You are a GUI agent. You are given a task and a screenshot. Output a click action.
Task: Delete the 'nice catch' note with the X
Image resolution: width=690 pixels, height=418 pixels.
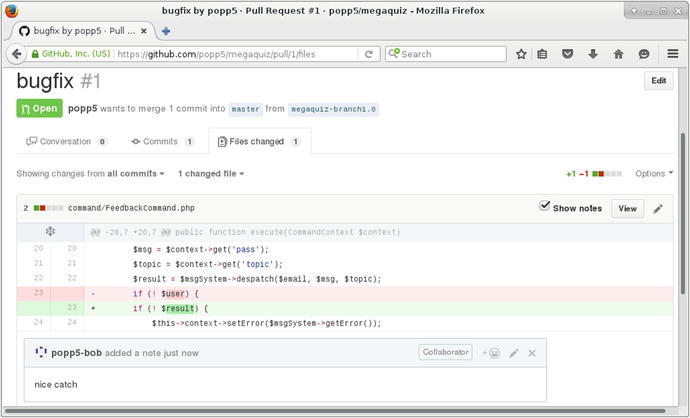(532, 353)
